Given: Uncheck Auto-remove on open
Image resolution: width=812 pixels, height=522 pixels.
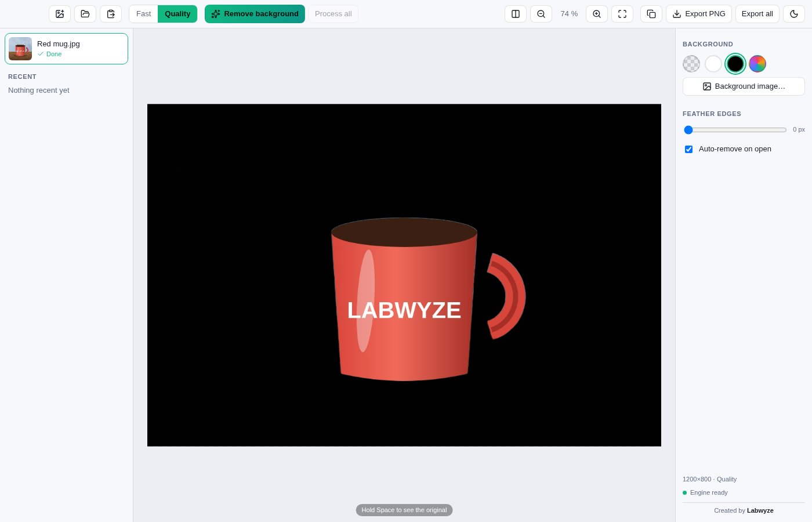Looking at the screenshot, I should (688, 149).
